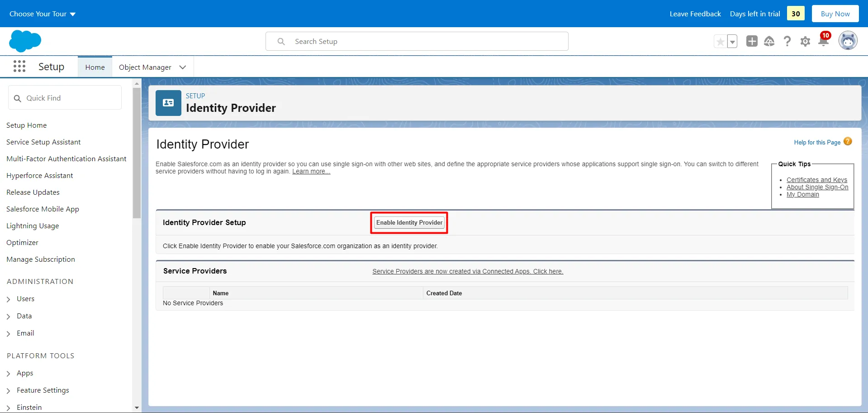
Task: Click the SETUP breadcrumb link
Action: pos(195,96)
